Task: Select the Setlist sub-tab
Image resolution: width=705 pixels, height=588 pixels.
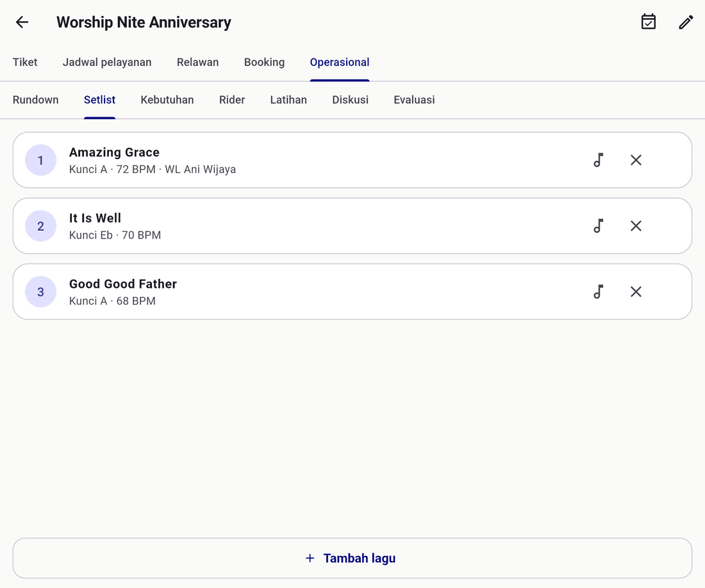Action: point(99,100)
